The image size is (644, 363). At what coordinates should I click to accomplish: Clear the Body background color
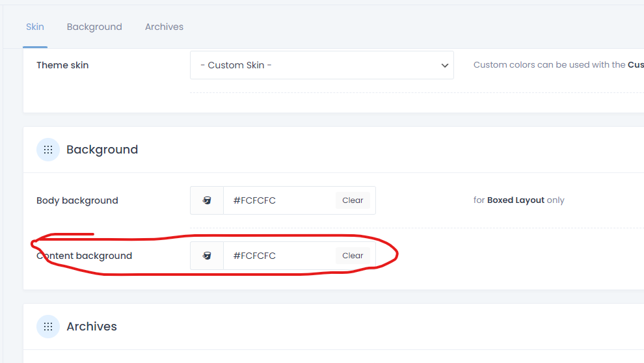coord(353,200)
